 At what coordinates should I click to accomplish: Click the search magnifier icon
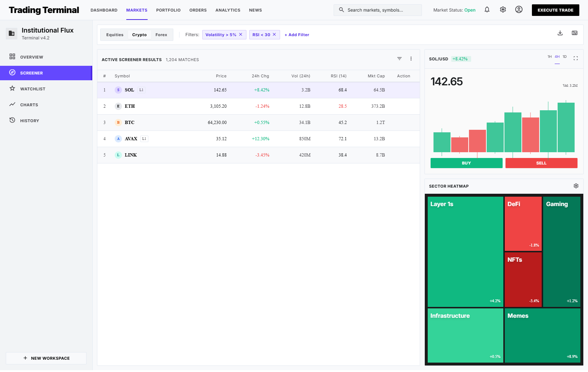coord(341,10)
